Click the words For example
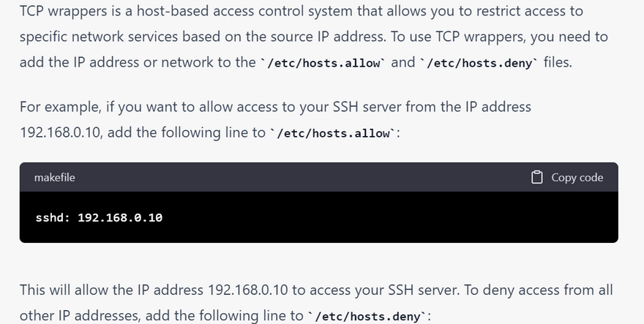 point(59,108)
